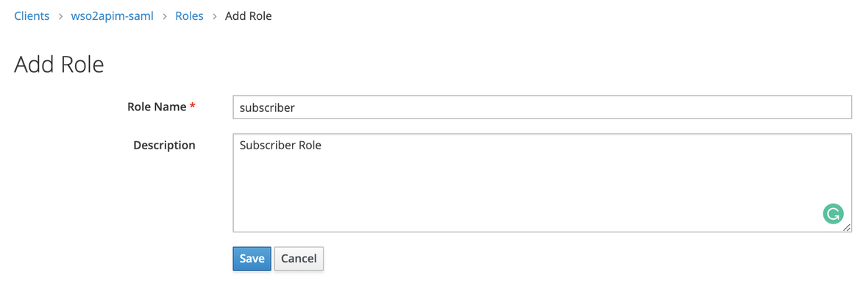
Task: Click the Subscriber Role text in Description
Action: click(281, 146)
